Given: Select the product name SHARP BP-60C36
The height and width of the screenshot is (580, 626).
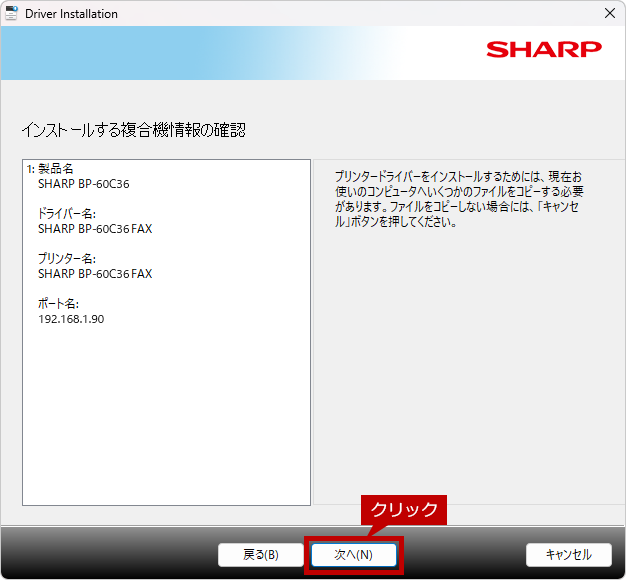Looking at the screenshot, I should 83,184.
